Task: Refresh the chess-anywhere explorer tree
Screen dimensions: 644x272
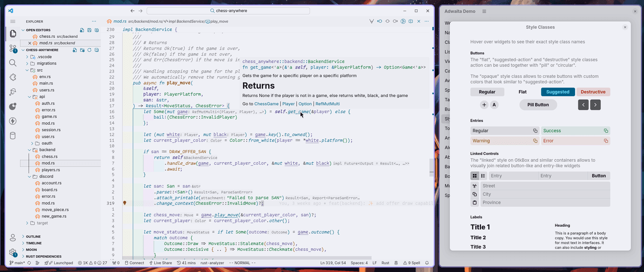Action: (90, 50)
